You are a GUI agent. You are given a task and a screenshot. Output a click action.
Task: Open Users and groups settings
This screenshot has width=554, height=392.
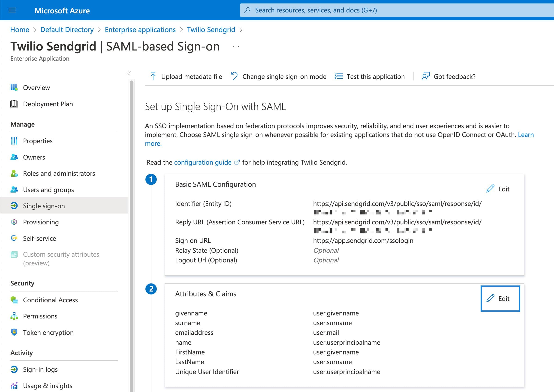(x=48, y=190)
